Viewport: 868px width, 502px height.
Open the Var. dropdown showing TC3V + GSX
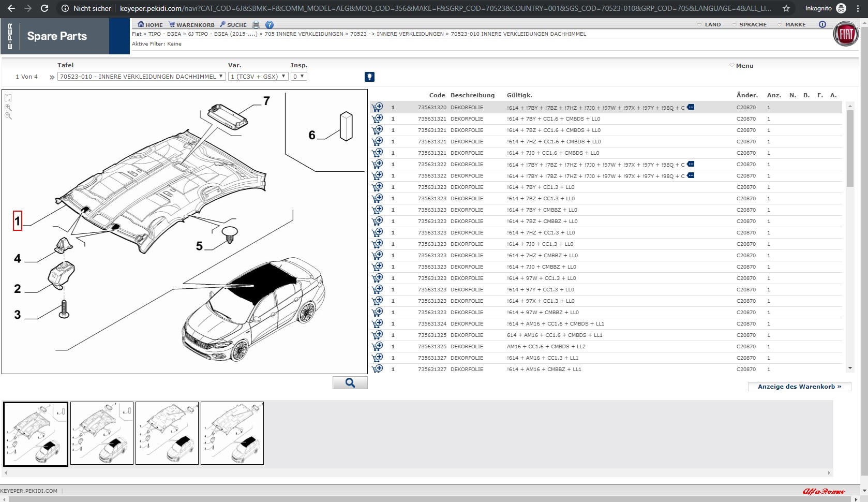coord(258,77)
